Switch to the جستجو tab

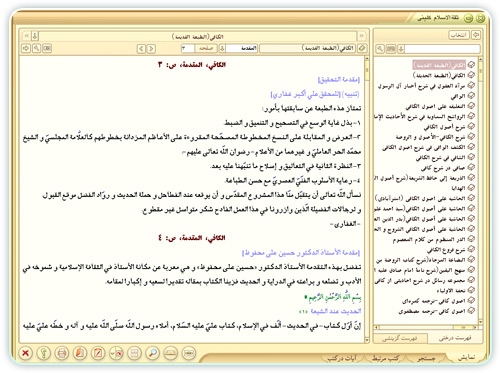427,358
